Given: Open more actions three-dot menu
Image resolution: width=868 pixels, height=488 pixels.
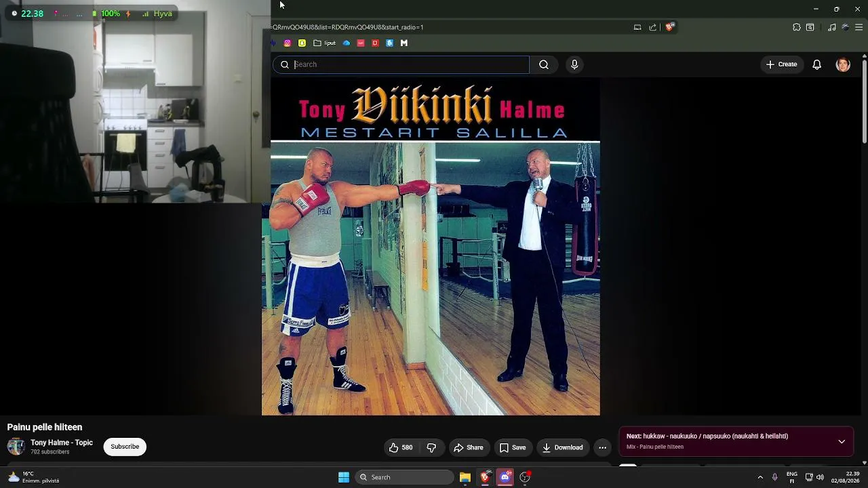Looking at the screenshot, I should (x=602, y=447).
